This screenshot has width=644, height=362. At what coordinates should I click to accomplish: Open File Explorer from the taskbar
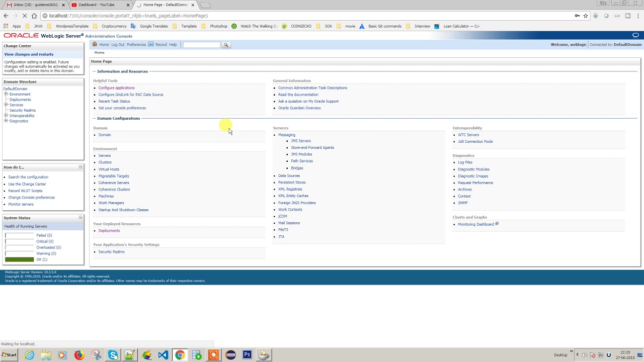(x=46, y=355)
